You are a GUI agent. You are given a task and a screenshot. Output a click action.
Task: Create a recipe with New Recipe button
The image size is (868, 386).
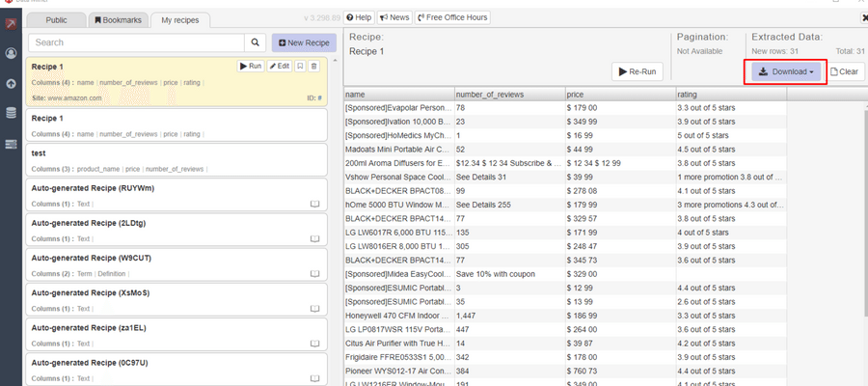(304, 42)
